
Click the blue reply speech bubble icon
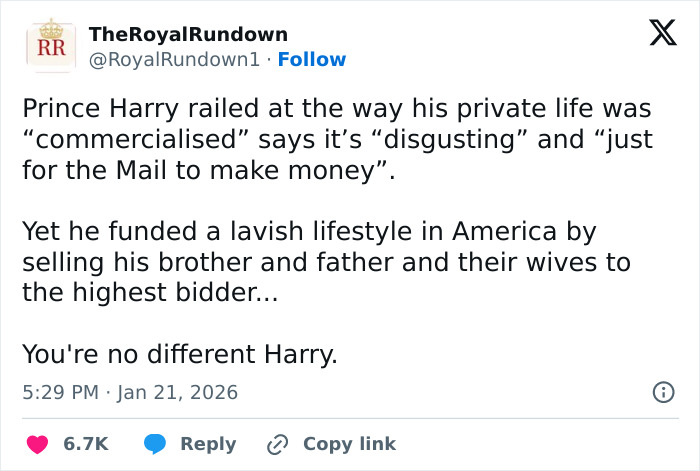click(154, 444)
